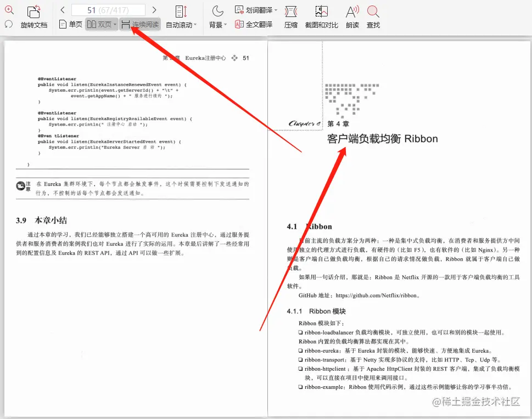Image resolution: width=532 pixels, height=419 pixels.
Task: Click the 朗读 read aloud icon
Action: pyautogui.click(x=352, y=12)
